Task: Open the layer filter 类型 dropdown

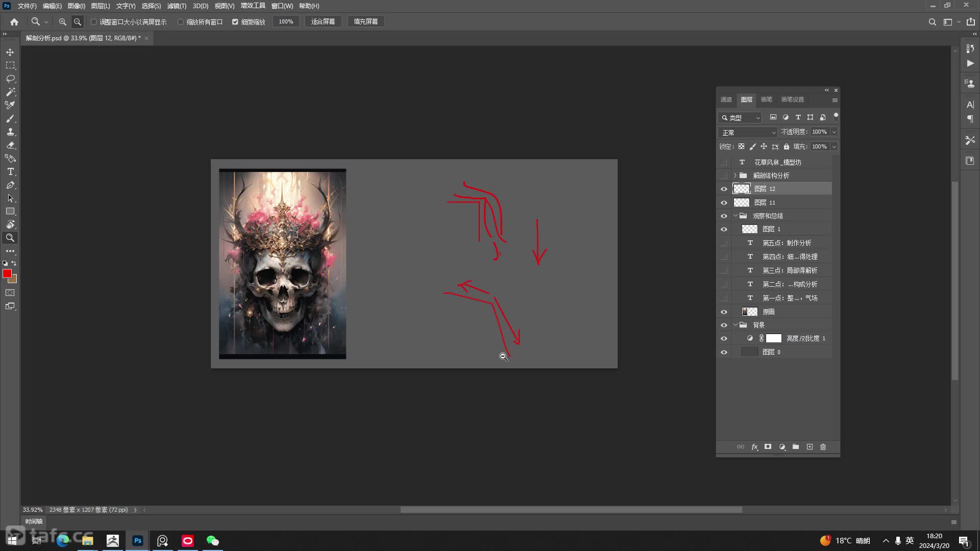Action: (x=740, y=118)
